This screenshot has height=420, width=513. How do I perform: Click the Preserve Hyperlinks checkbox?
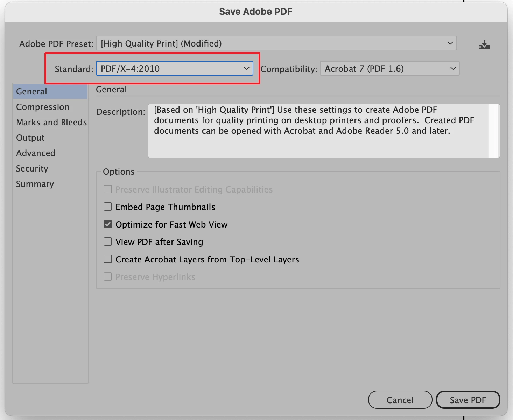pyautogui.click(x=108, y=276)
